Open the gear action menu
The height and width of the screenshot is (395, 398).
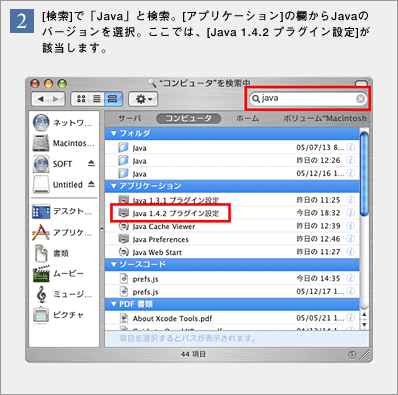[143, 99]
